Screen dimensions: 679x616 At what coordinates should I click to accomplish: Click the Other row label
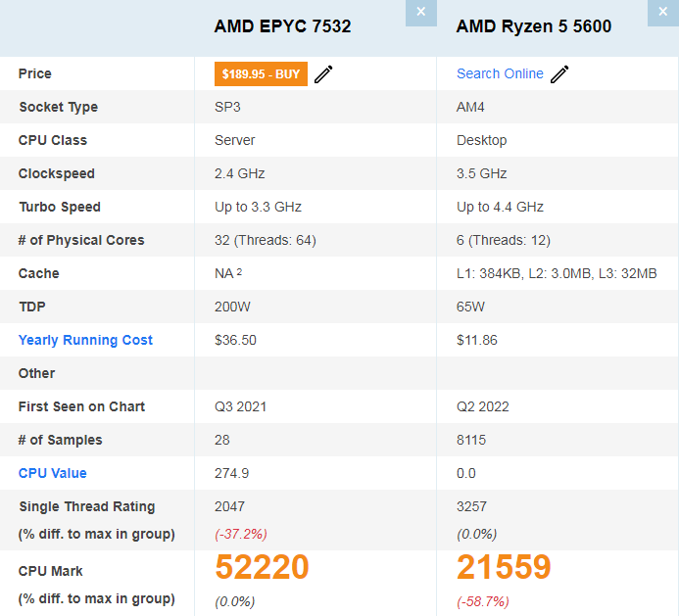point(36,373)
